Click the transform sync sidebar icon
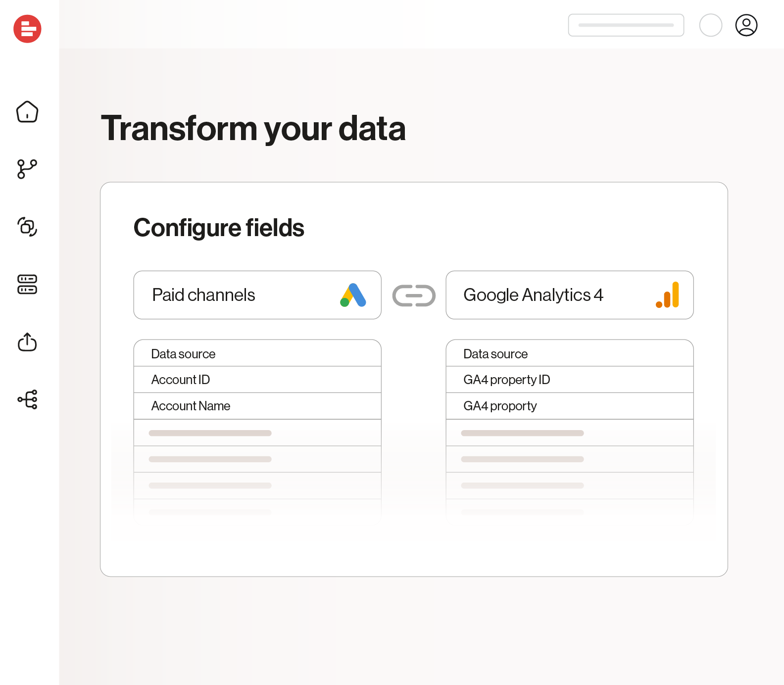This screenshot has height=685, width=784. (x=27, y=227)
